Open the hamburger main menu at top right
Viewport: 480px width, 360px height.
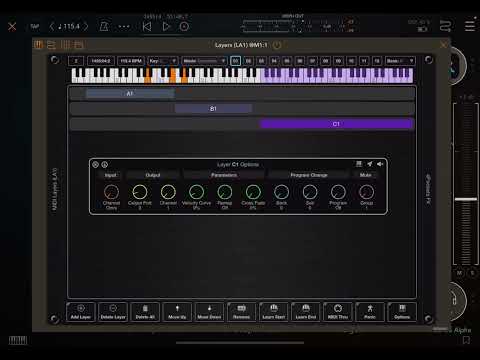(x=470, y=26)
